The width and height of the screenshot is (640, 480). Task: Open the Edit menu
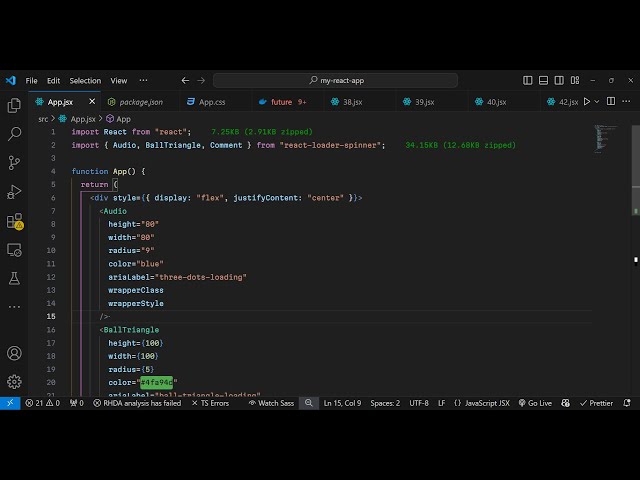[53, 81]
